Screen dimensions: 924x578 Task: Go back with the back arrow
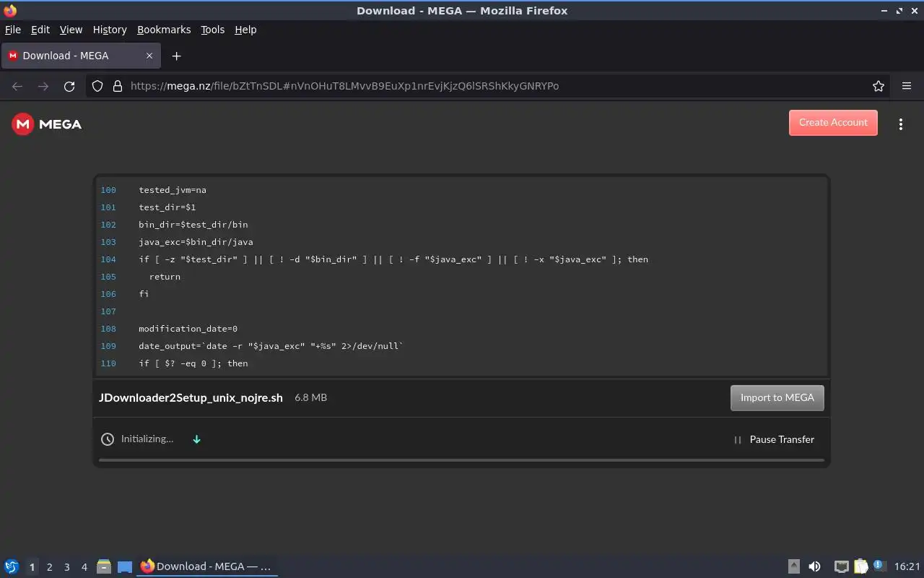click(17, 86)
